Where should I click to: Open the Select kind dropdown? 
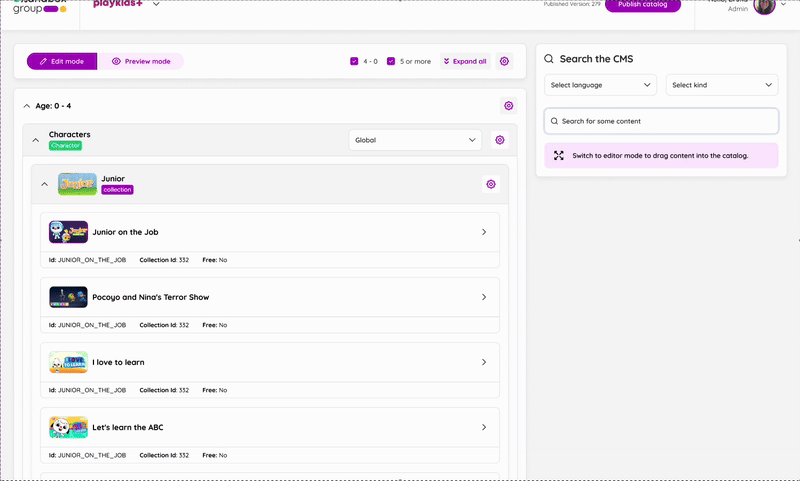[x=721, y=85]
